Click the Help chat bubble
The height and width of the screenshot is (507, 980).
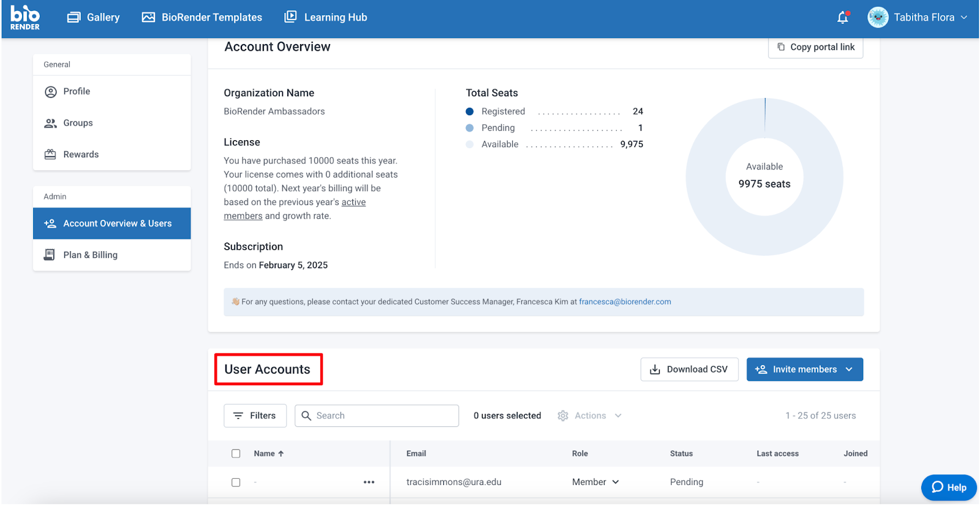point(949,487)
